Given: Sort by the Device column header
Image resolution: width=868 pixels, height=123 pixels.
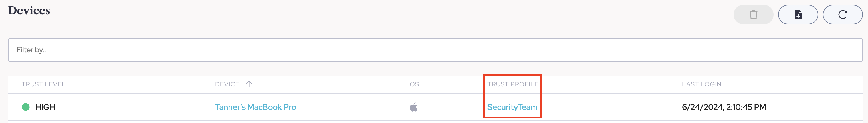Looking at the screenshot, I should coord(227,84).
